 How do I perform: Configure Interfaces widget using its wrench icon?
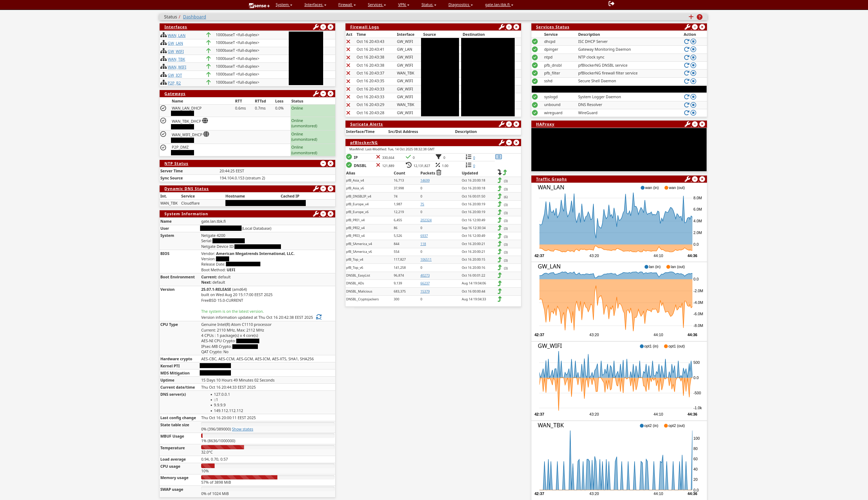tap(316, 27)
